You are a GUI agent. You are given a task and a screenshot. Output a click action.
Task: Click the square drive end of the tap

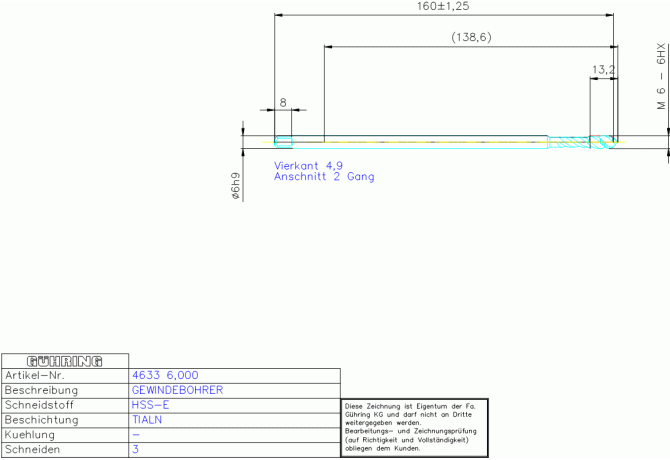[284, 139]
